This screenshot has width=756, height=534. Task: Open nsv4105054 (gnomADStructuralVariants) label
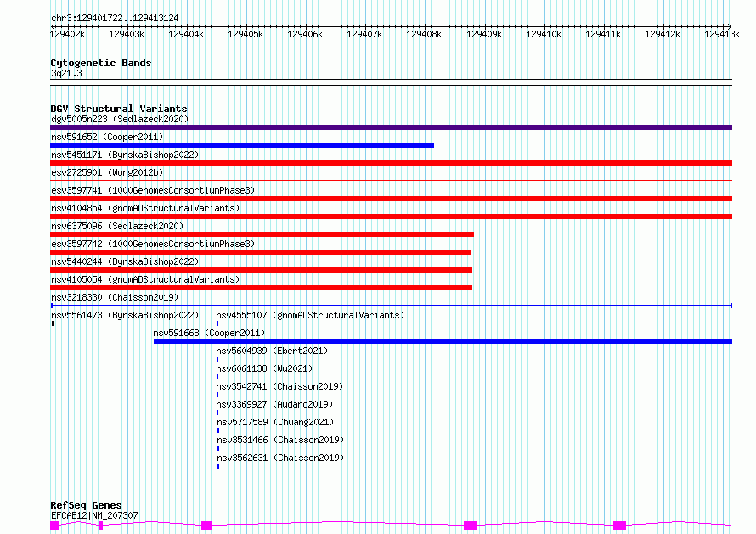point(145,279)
